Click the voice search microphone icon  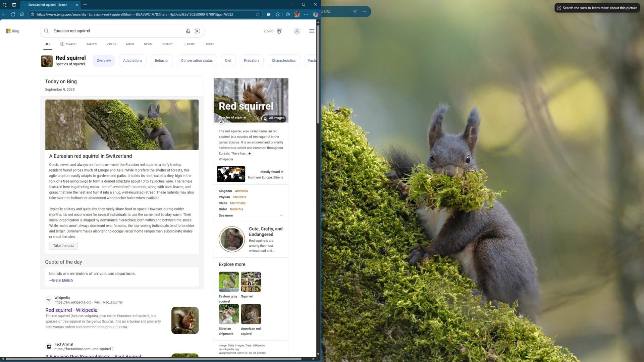click(x=188, y=31)
